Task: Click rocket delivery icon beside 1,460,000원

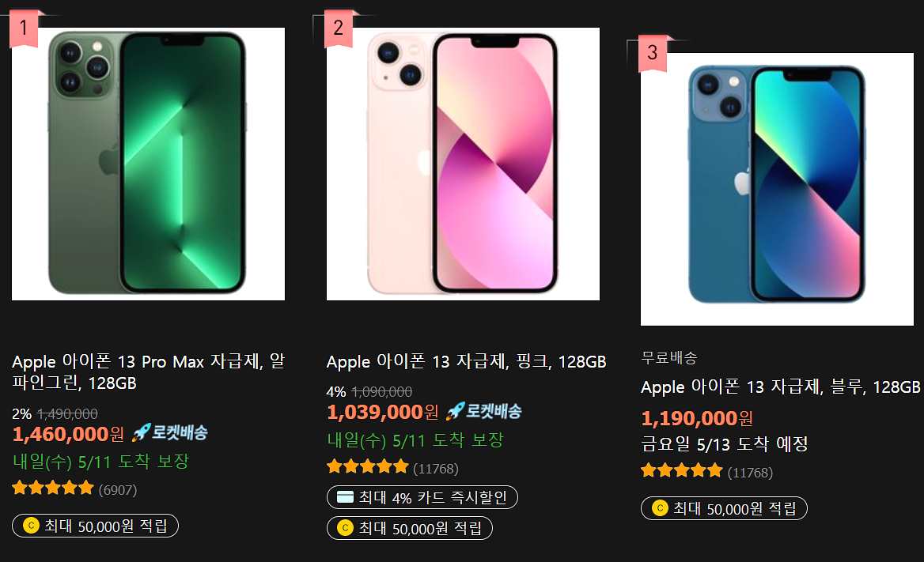Action: (169, 432)
